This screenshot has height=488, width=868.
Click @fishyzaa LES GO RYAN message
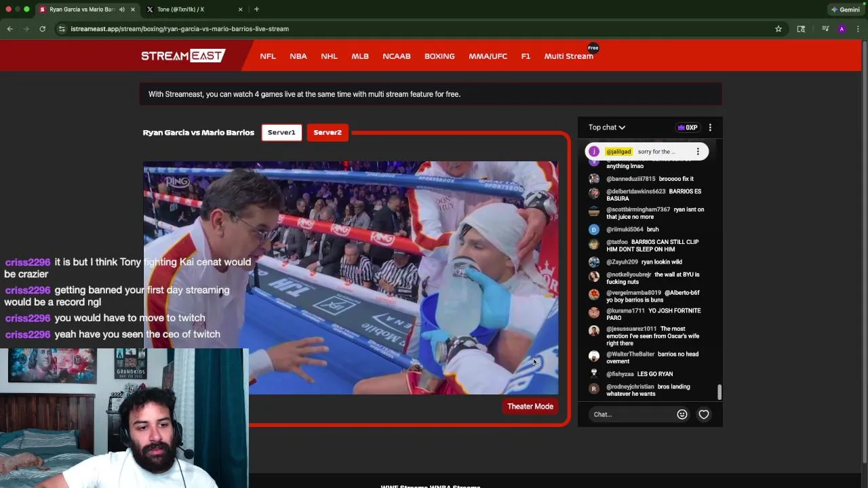click(631, 374)
